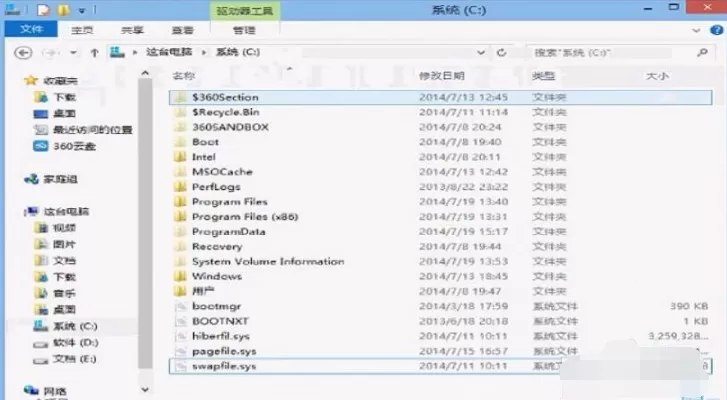Viewport: 727px width, 400px height.
Task: Click the Windows folder icon
Action: (x=180, y=276)
